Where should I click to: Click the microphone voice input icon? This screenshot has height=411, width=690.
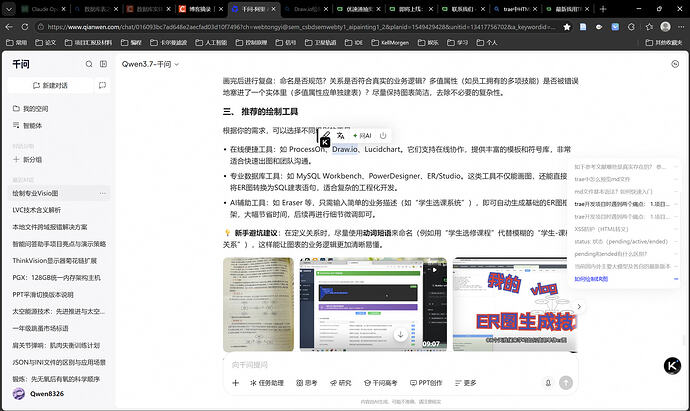[548, 383]
